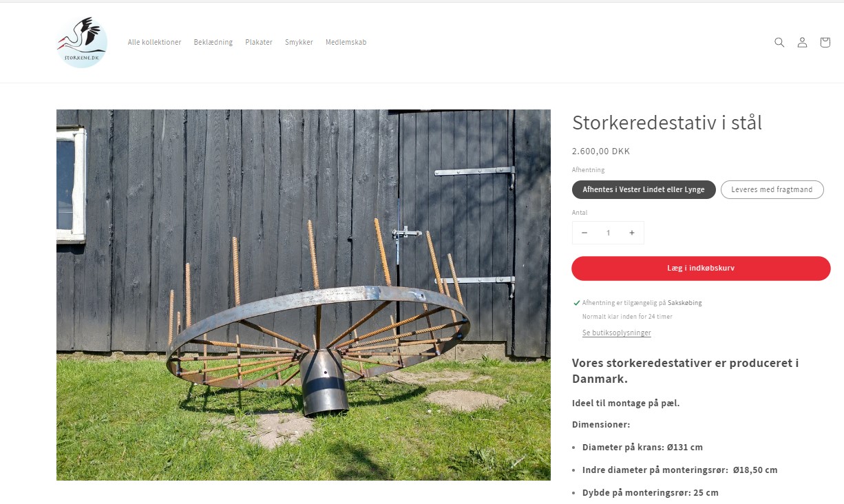Screen dimensions: 844x504
Task: Click the Antal quantity input field
Action: (x=608, y=233)
